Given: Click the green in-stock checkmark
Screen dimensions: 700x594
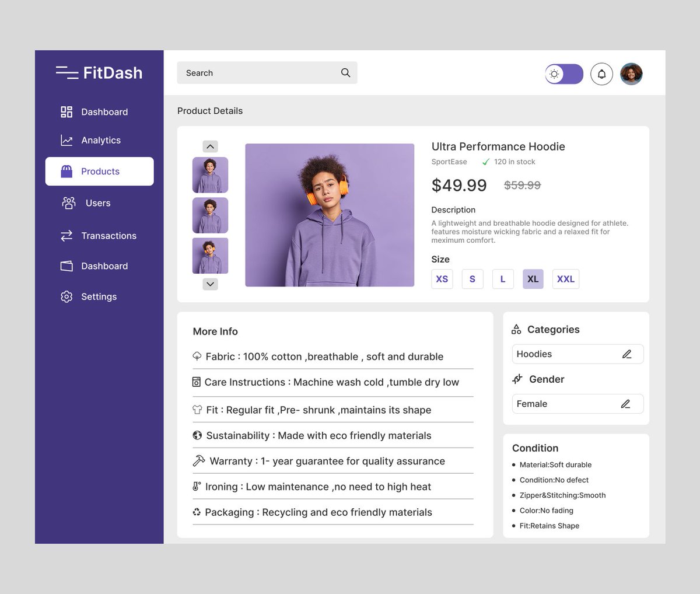Looking at the screenshot, I should tap(485, 162).
